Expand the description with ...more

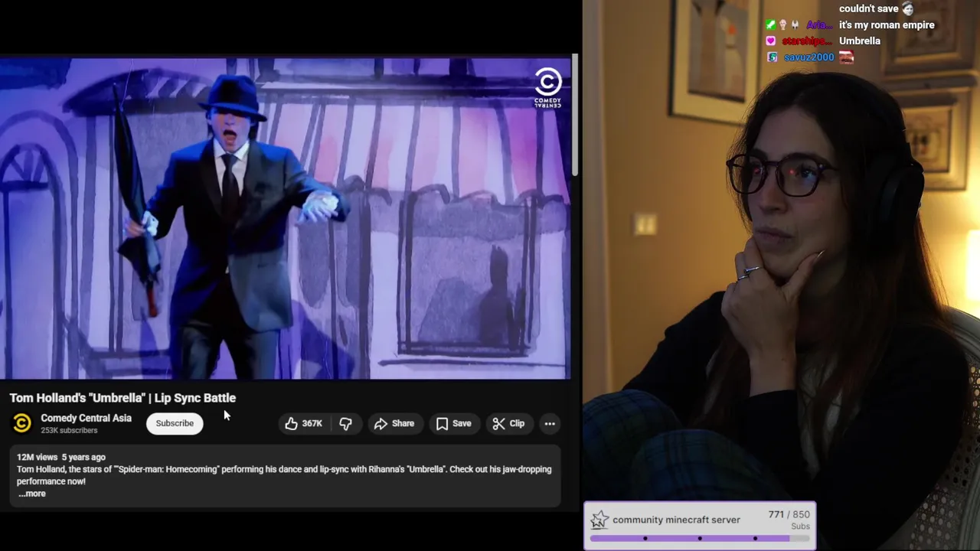(32, 494)
